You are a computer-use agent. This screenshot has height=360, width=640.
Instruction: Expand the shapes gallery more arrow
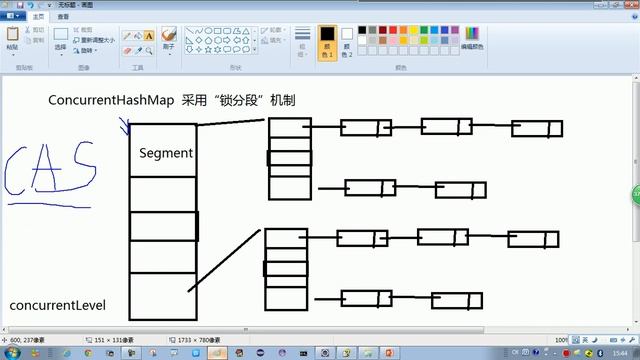255,49
